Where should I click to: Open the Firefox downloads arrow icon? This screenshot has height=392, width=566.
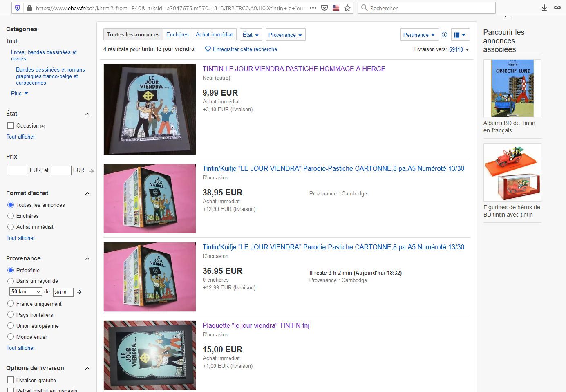point(544,8)
